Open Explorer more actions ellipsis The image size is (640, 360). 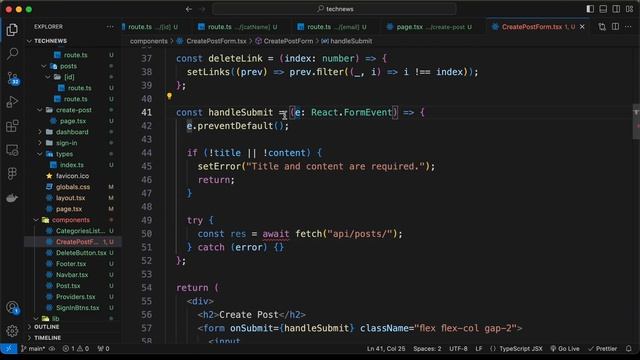tap(110, 27)
